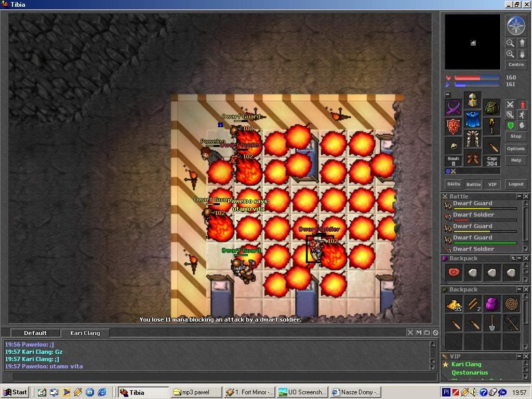
Task: Select the red shield slot
Action: click(x=453, y=127)
